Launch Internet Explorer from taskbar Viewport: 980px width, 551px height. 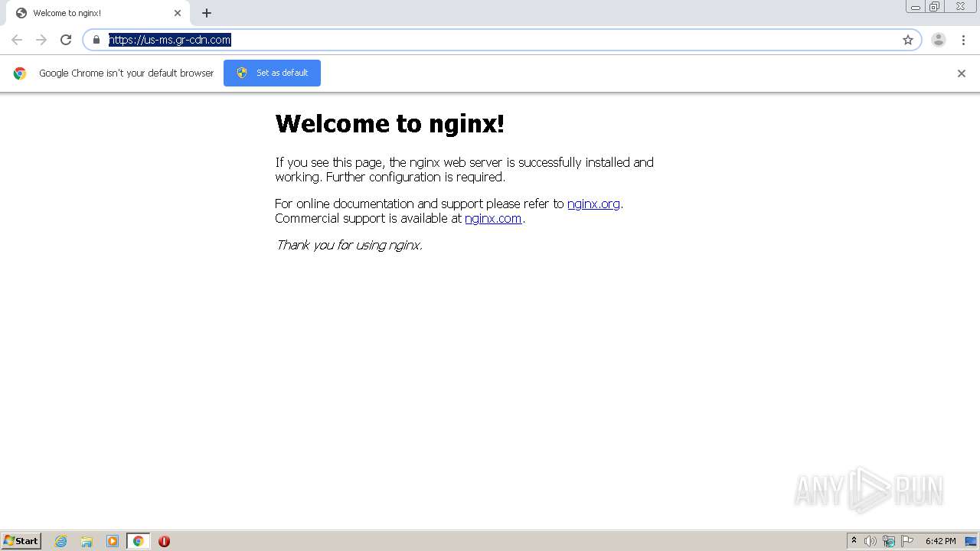(x=61, y=541)
